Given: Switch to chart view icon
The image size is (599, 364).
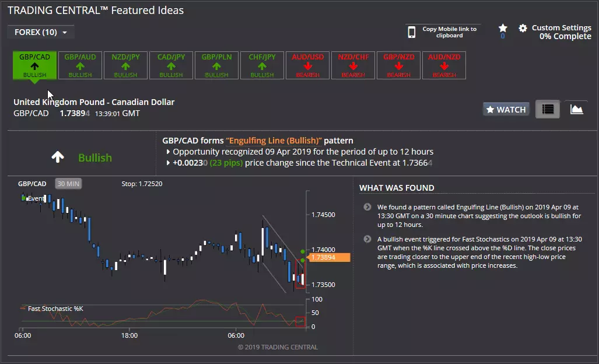Looking at the screenshot, I should [x=576, y=109].
